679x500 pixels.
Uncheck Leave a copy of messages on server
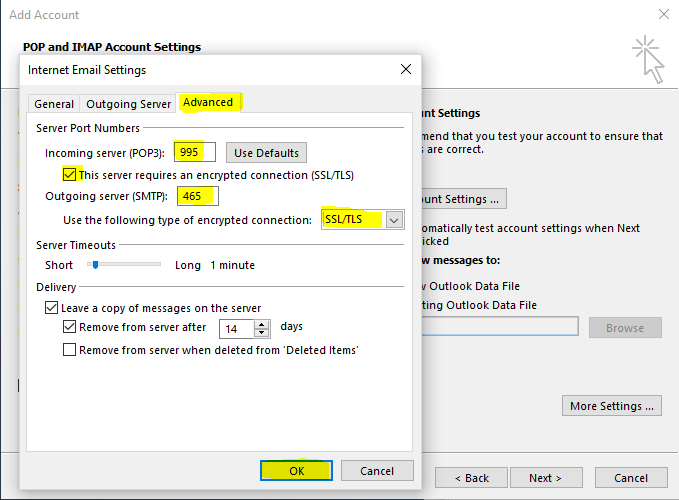click(52, 309)
